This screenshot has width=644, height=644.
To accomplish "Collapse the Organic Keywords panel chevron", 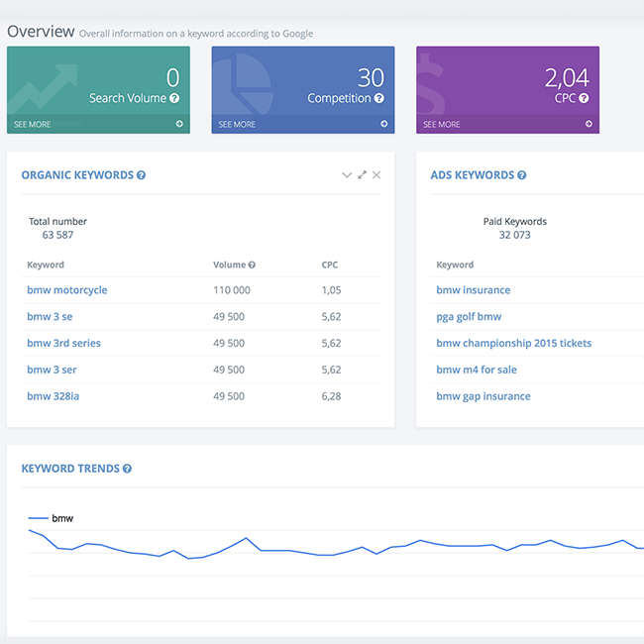I will click(347, 175).
